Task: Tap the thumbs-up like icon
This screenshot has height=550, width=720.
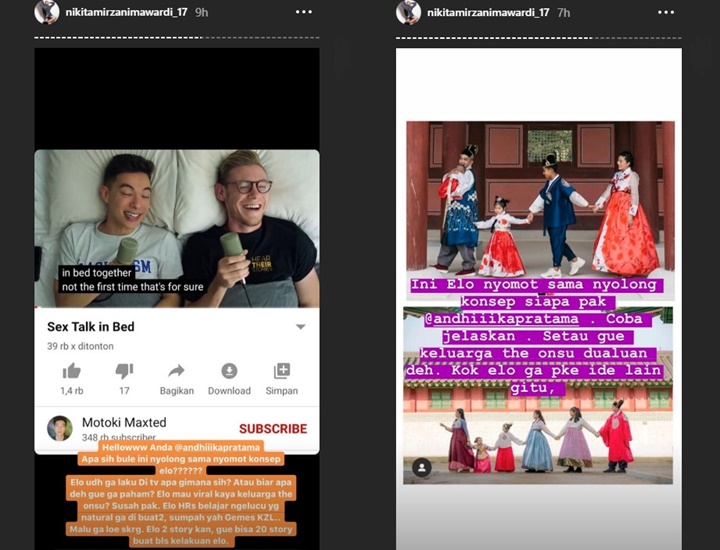Action: point(72,371)
